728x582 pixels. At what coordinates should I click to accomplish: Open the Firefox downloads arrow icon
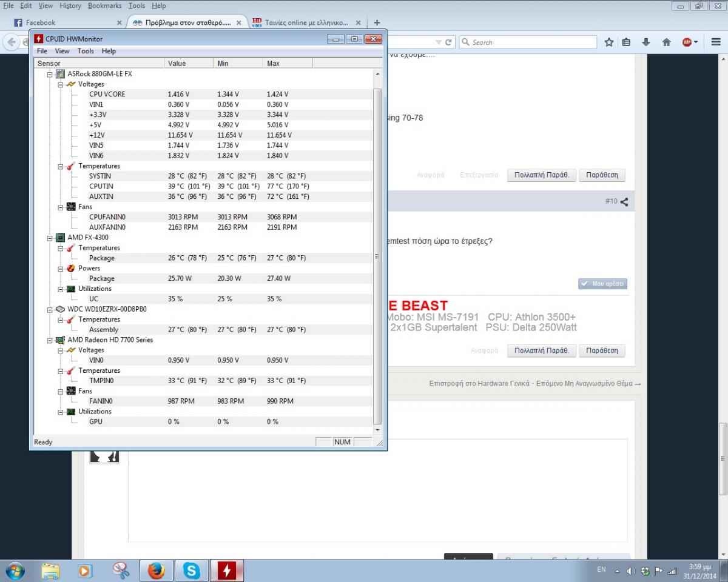point(646,42)
